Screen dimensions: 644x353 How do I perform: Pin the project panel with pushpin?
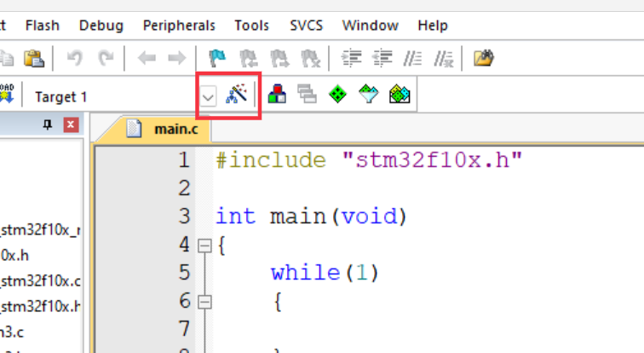[x=48, y=124]
